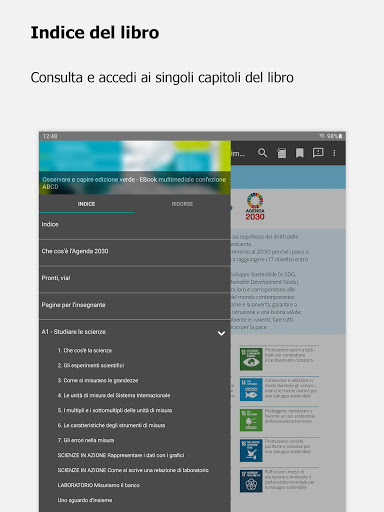Open the page notes icon in toolbar
384x512 pixels.
click(281, 153)
